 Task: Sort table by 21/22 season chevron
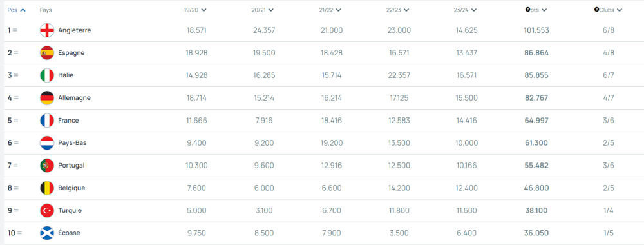pyautogui.click(x=339, y=10)
